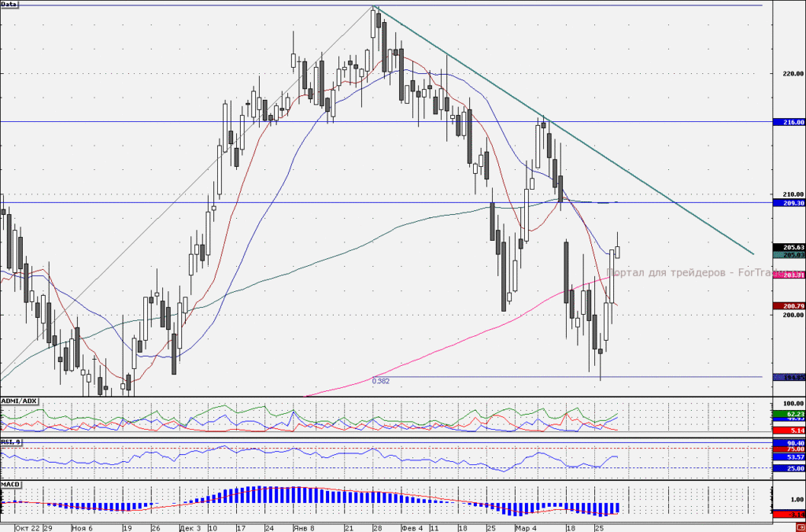
Task: Click the dark red 200.79 price tag
Action: click(789, 306)
